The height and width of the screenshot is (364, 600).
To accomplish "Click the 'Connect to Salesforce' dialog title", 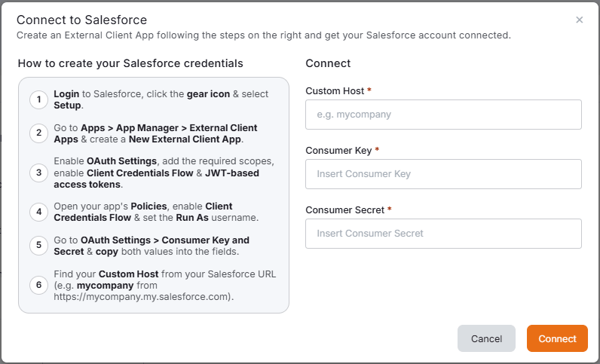I will pyautogui.click(x=82, y=20).
